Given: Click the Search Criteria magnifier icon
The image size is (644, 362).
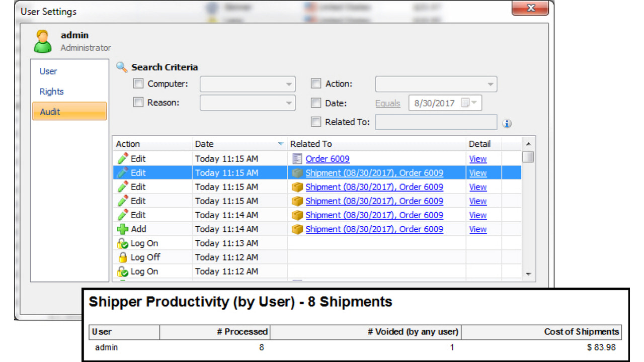Looking at the screenshot, I should (x=121, y=67).
